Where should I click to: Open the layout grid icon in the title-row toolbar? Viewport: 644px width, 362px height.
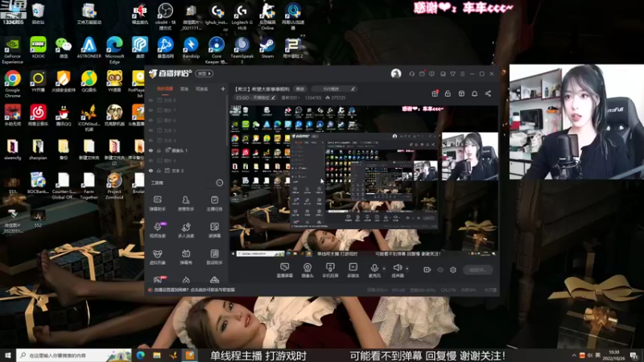coord(461,93)
